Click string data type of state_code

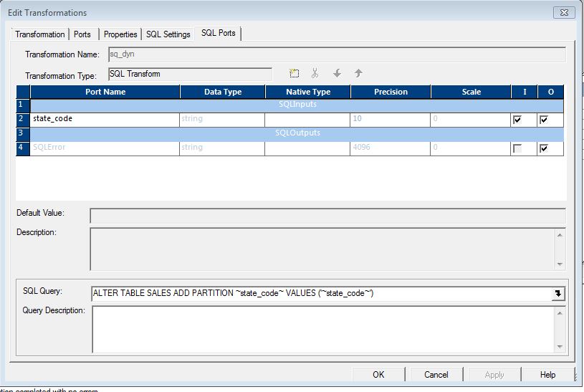tap(222, 119)
